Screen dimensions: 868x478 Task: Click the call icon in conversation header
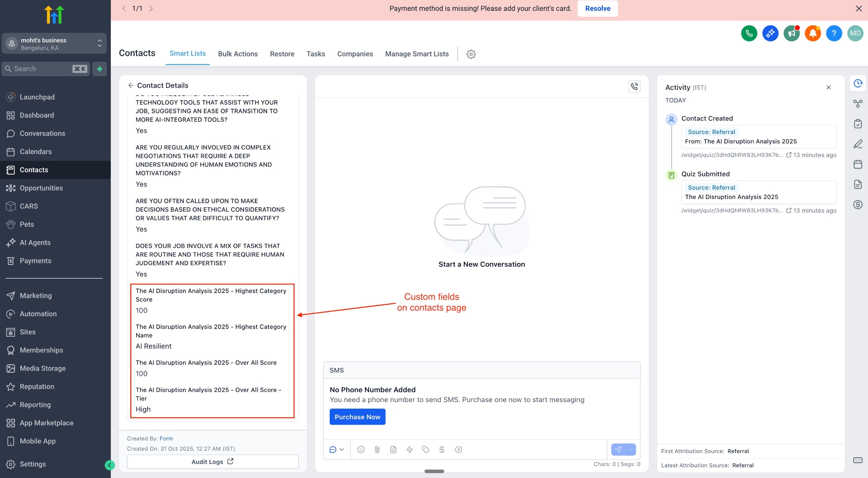(634, 86)
